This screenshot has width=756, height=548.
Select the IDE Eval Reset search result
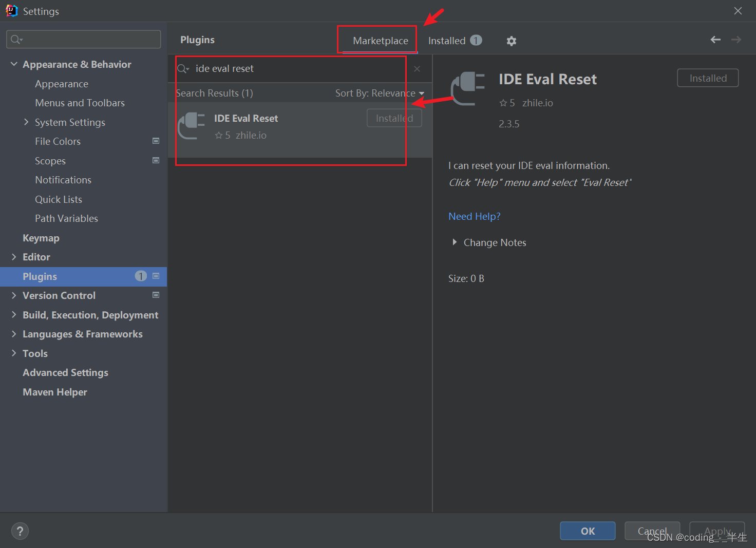click(300, 129)
